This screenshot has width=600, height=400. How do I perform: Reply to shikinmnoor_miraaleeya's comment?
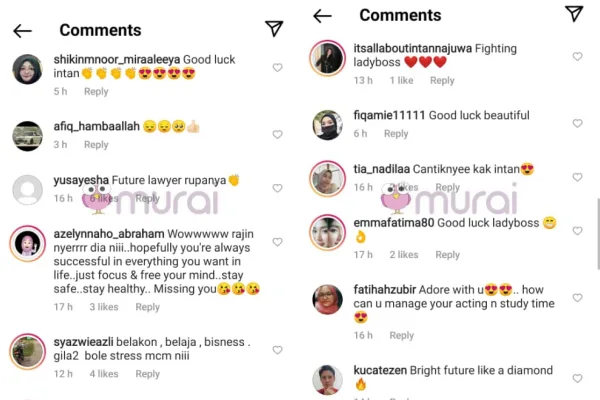coord(96,92)
